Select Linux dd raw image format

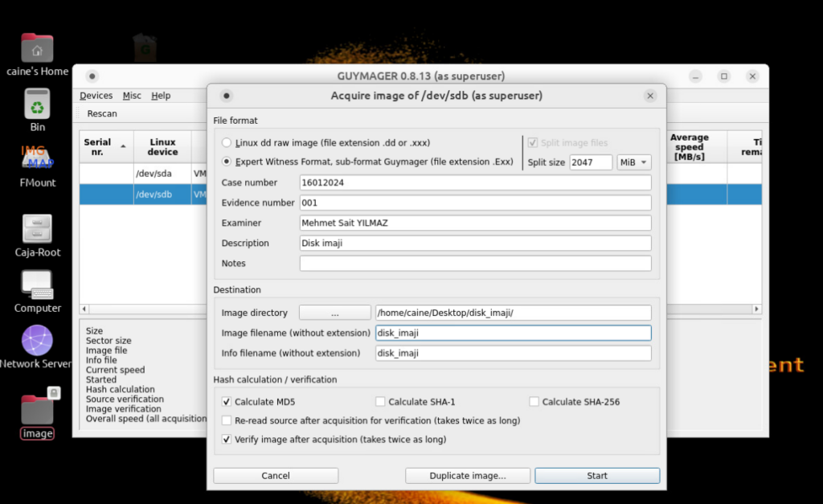(226, 143)
